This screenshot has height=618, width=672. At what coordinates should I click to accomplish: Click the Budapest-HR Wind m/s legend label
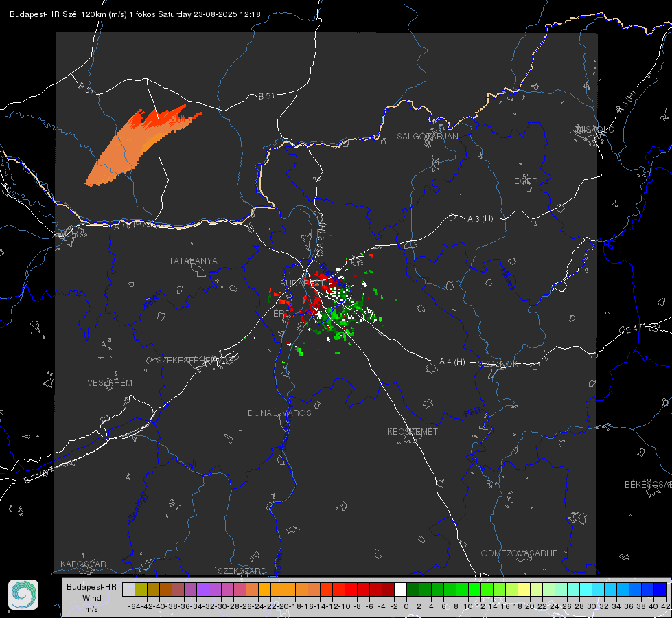(92, 597)
